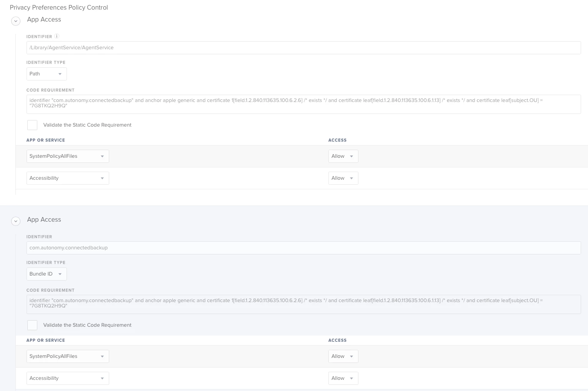Open the SystemPolicyAllFiles dropdown in the Path section
Screen dimensions: 588x391
click(x=68, y=156)
